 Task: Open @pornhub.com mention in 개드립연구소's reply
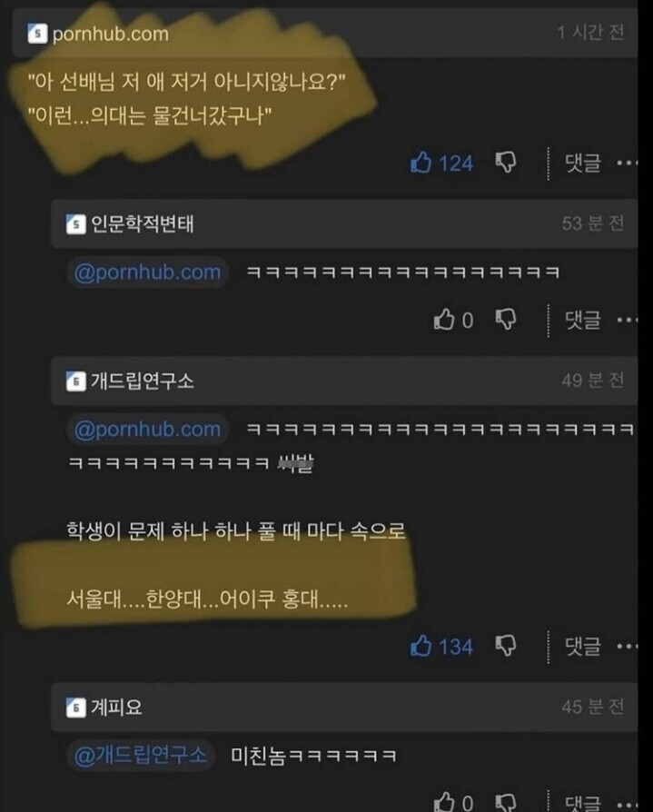point(148,430)
